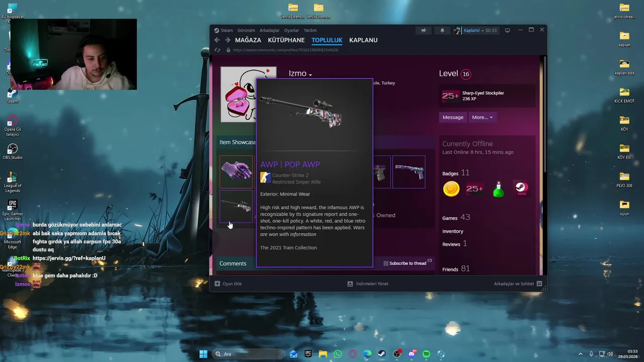Screen dimensions: 644x362
Task: Open İndirmeleri Yönet downloads manager
Action: tap(368, 284)
